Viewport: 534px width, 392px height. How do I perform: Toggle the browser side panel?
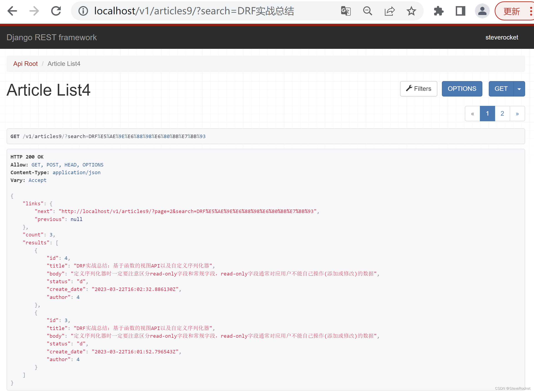[460, 11]
